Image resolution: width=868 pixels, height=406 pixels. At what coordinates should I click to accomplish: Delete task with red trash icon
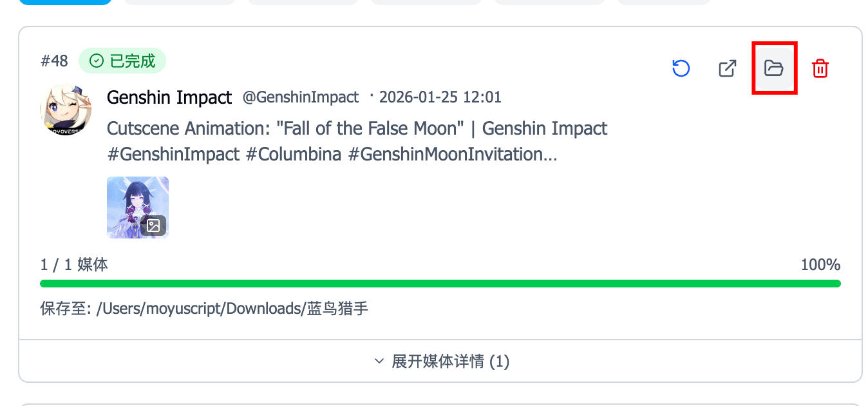click(820, 68)
